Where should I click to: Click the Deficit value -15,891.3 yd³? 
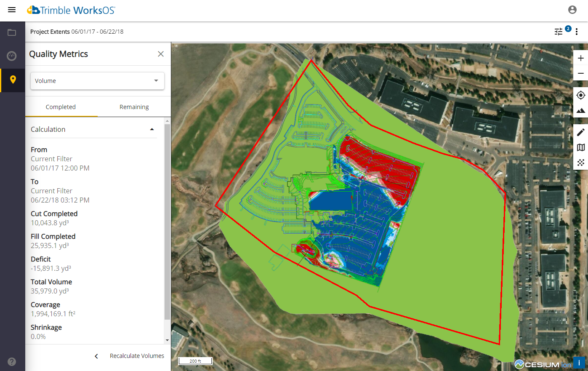coord(51,268)
